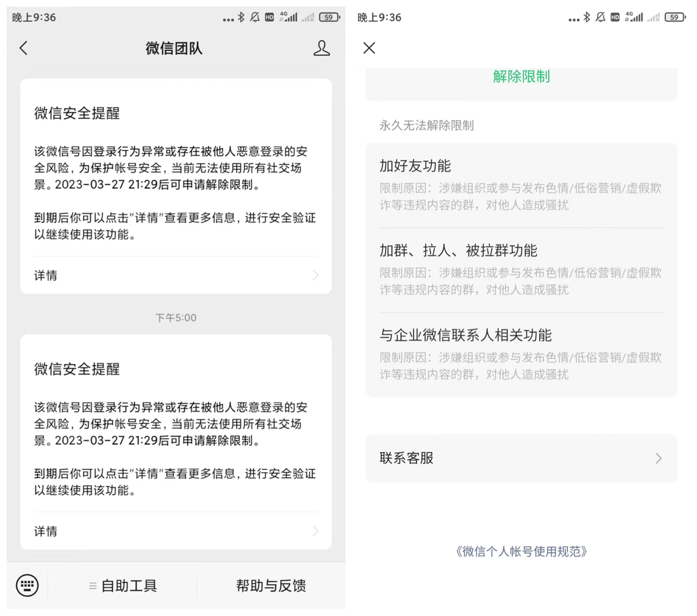The image size is (697, 616).
Task: Tap the left status bar battery icon
Action: point(329,17)
